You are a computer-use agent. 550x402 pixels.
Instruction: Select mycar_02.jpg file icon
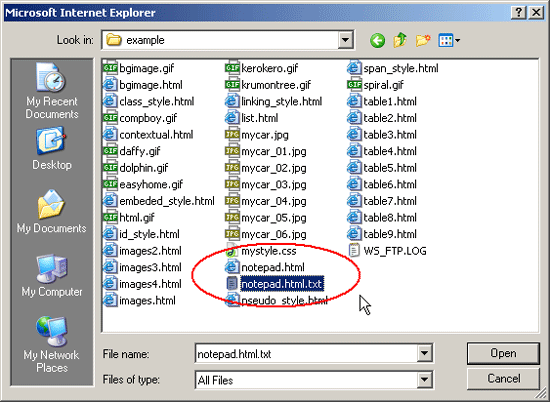point(232,168)
